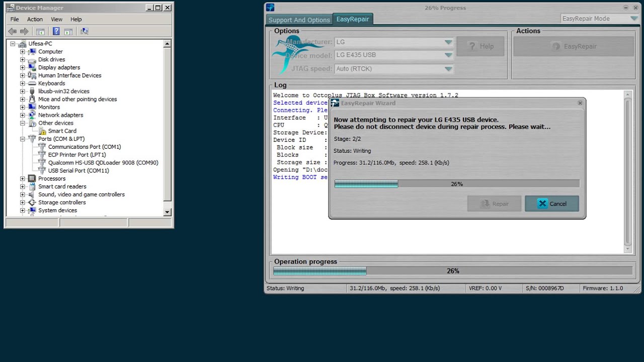This screenshot has width=644, height=362.
Task: Collapse the Other devices node
Action: point(22,123)
